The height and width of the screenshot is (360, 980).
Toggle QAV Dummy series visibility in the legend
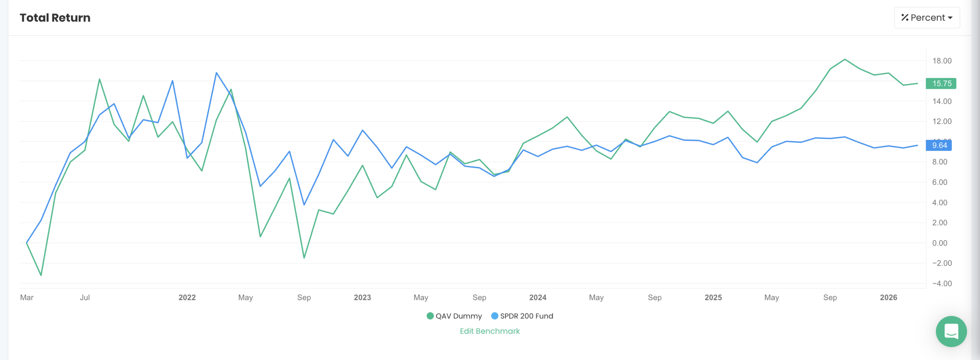tap(458, 316)
